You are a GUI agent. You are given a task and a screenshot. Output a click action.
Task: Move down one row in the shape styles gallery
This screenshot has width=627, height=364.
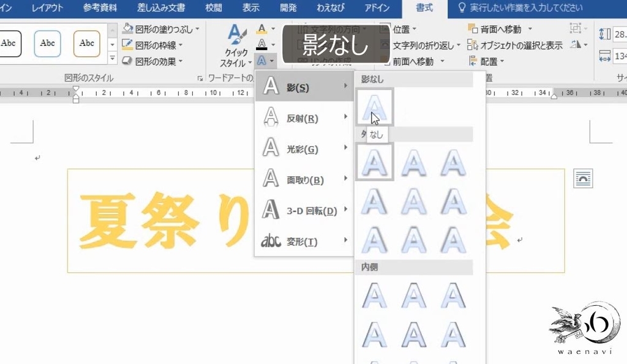pos(113,44)
